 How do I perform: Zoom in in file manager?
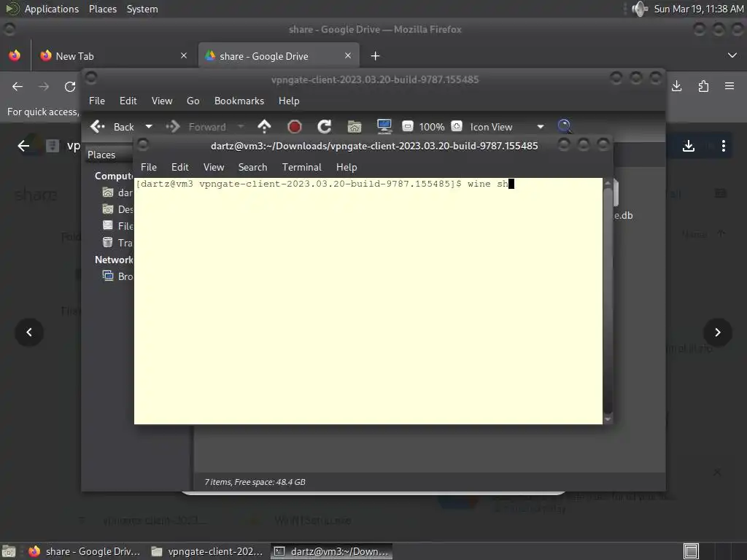457,126
